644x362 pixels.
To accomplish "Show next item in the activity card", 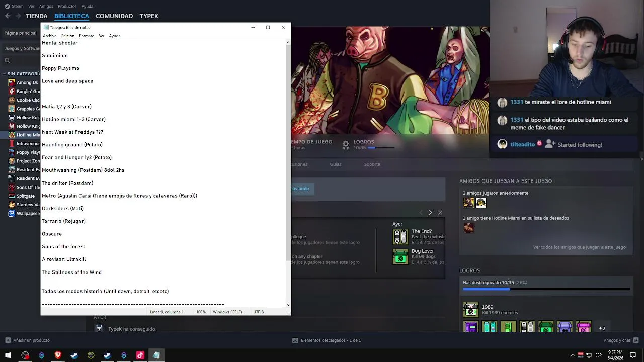I will [x=430, y=213].
